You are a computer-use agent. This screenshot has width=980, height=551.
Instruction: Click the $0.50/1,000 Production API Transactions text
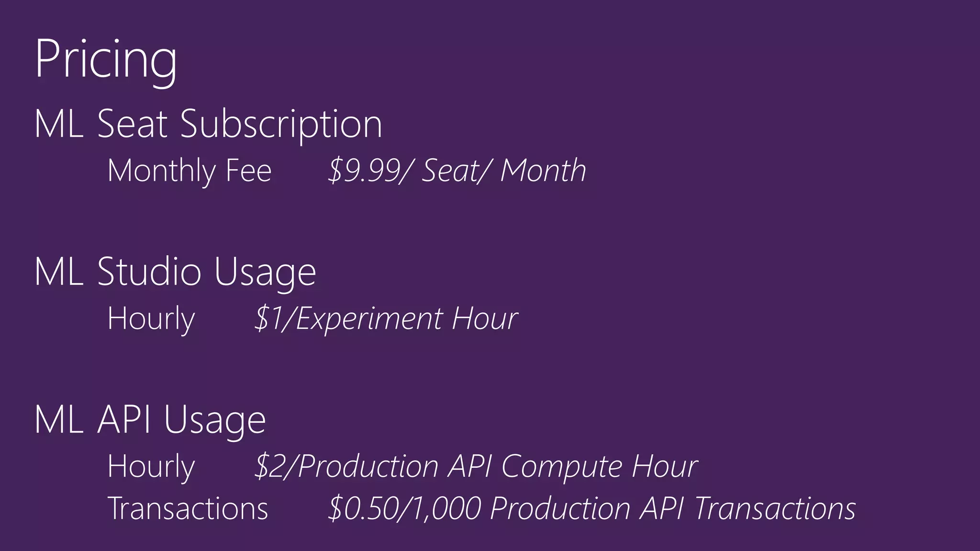592,508
